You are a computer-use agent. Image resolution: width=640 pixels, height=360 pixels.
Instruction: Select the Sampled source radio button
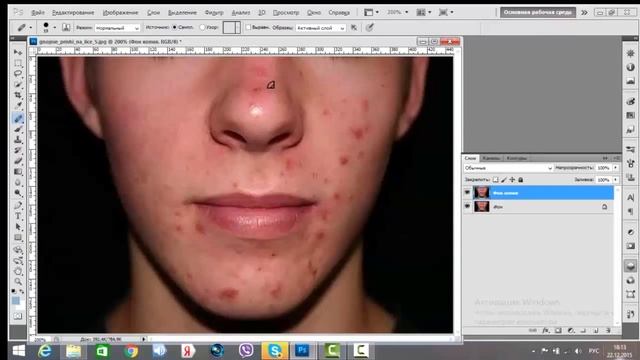[175, 27]
